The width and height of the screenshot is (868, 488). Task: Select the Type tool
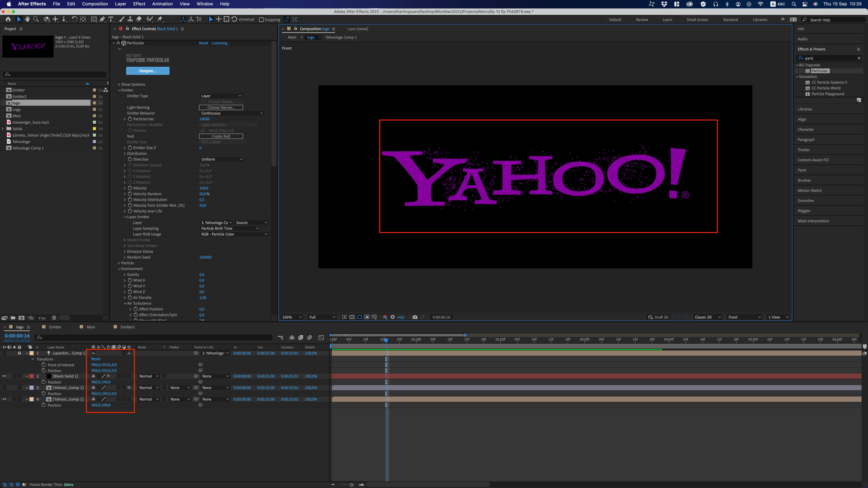(111, 19)
